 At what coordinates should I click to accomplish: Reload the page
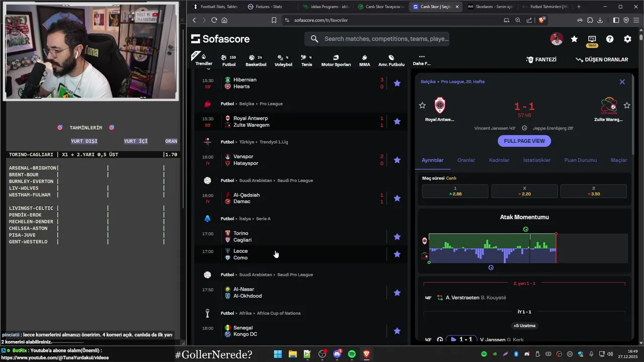click(214, 20)
